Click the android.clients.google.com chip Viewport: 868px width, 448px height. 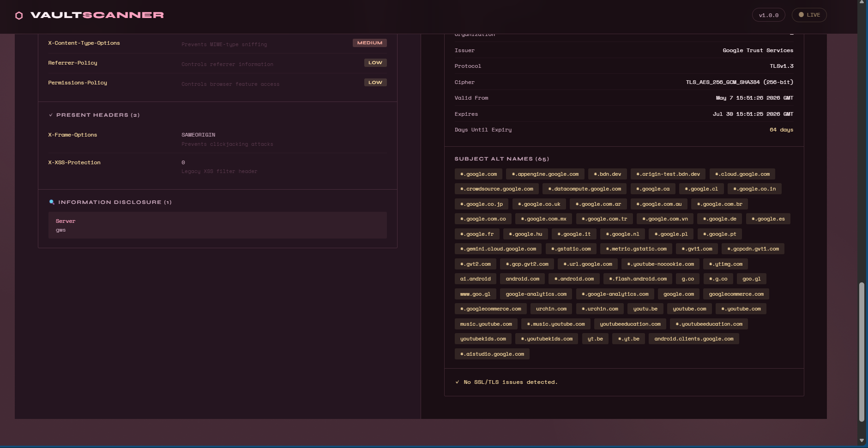pos(694,339)
